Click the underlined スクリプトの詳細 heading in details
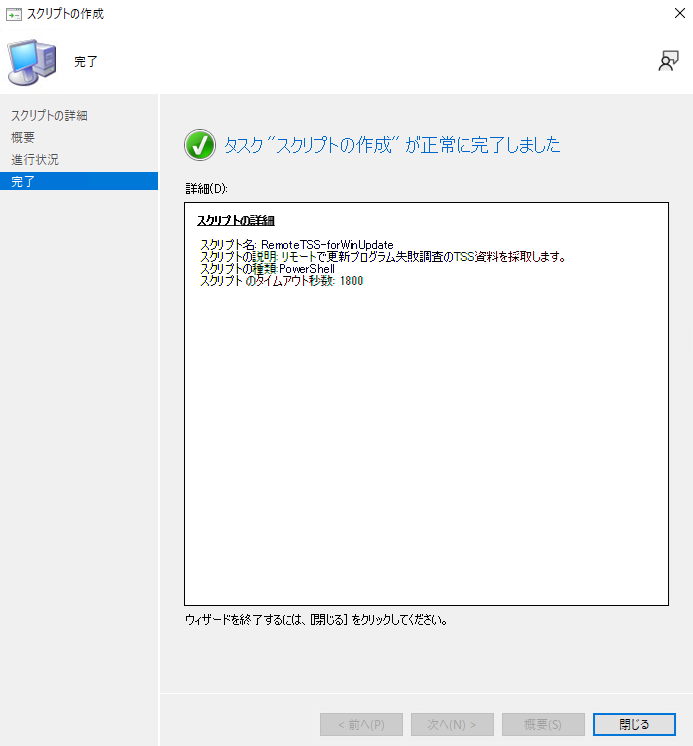The image size is (693, 746). click(x=236, y=220)
